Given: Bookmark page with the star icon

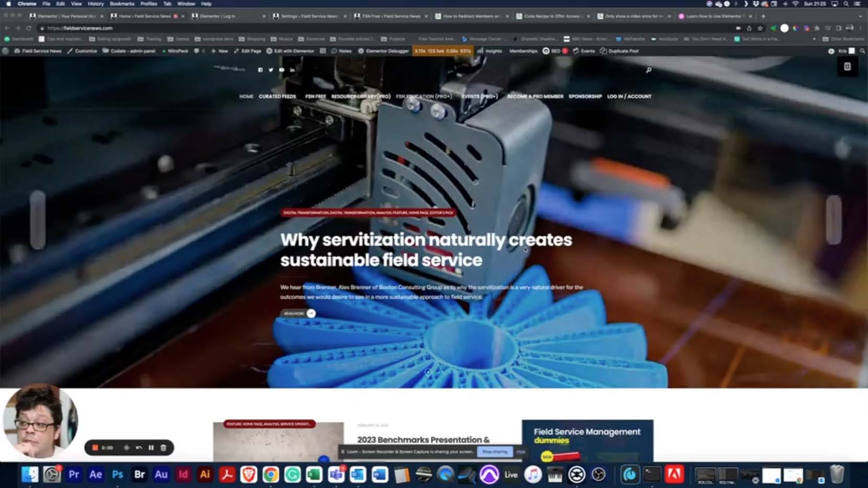Looking at the screenshot, I should [760, 28].
